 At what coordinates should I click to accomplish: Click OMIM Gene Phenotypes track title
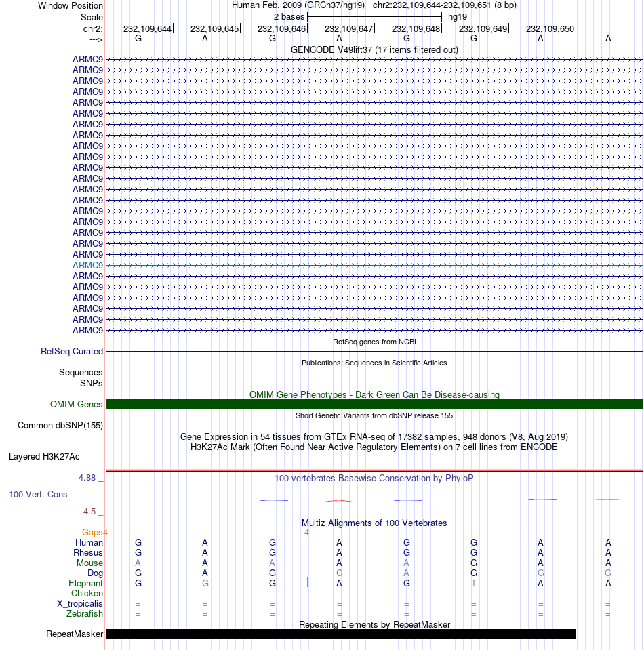374,394
